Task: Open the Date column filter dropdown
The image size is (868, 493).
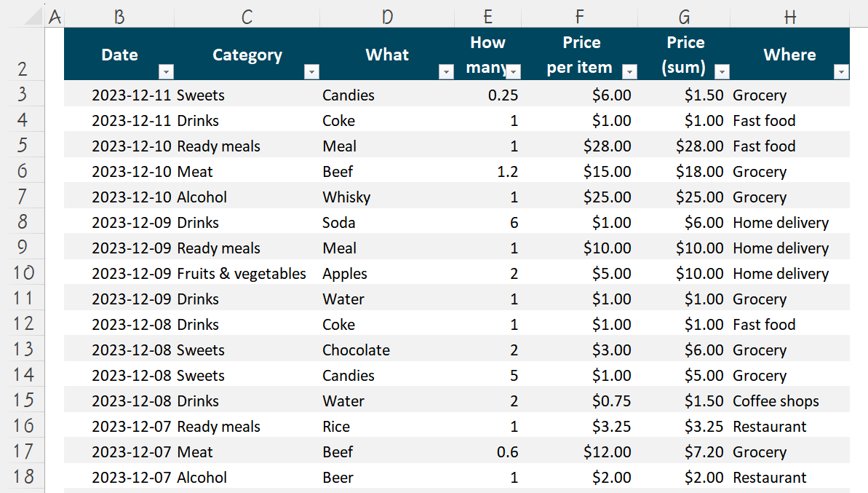Action: click(166, 71)
